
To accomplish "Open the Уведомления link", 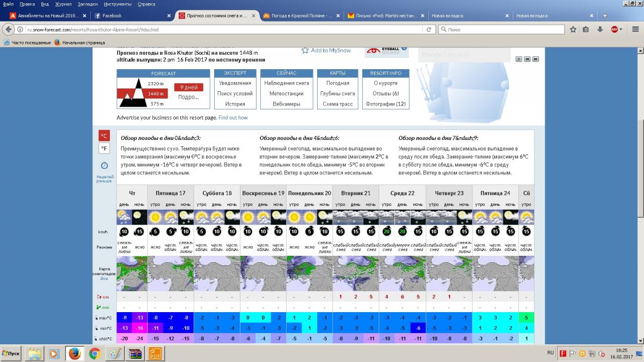I will click(235, 83).
